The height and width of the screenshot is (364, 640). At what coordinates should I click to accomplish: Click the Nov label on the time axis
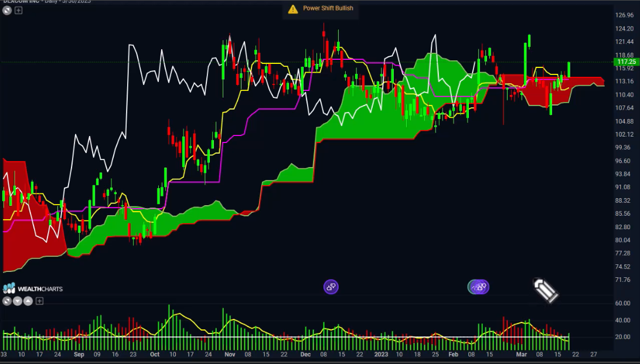point(230,354)
